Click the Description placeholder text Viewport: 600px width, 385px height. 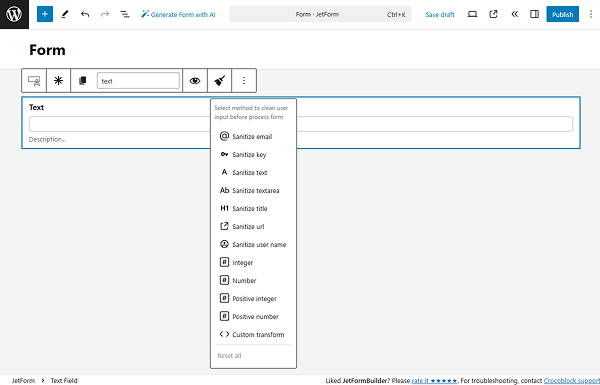[x=47, y=139]
